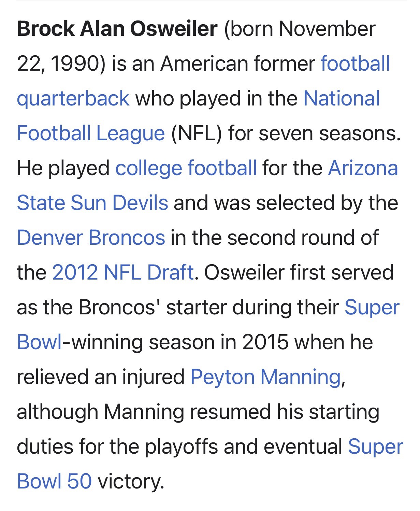Click 'Bowl' link before '-winning season'

[x=39, y=342]
